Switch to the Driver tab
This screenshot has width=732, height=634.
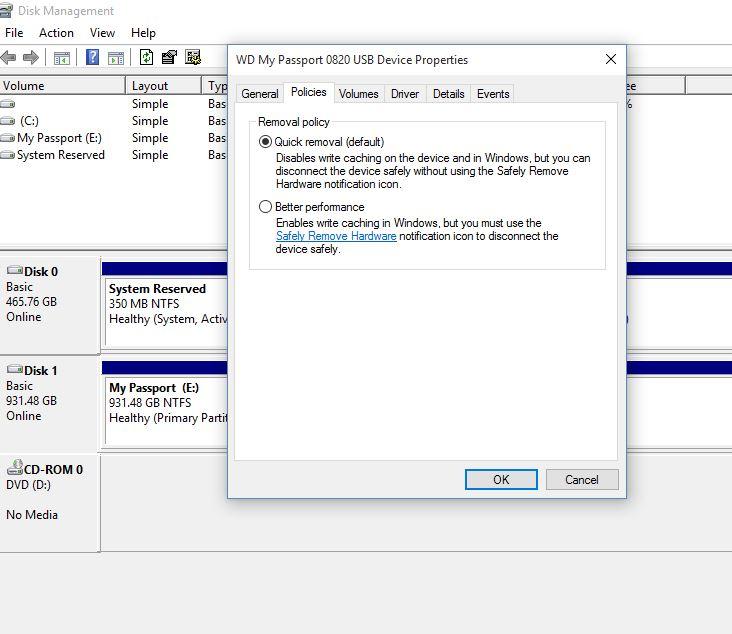coord(405,94)
